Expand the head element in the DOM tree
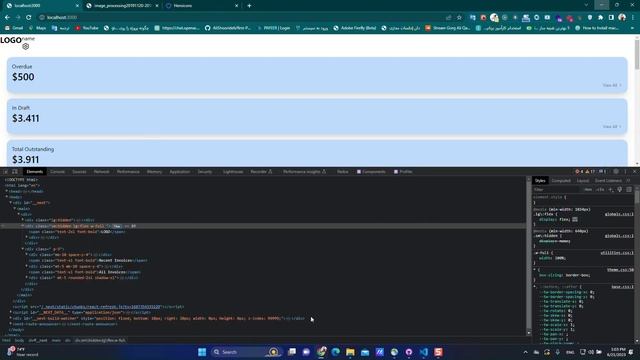This screenshot has height=360, width=640. (7, 191)
